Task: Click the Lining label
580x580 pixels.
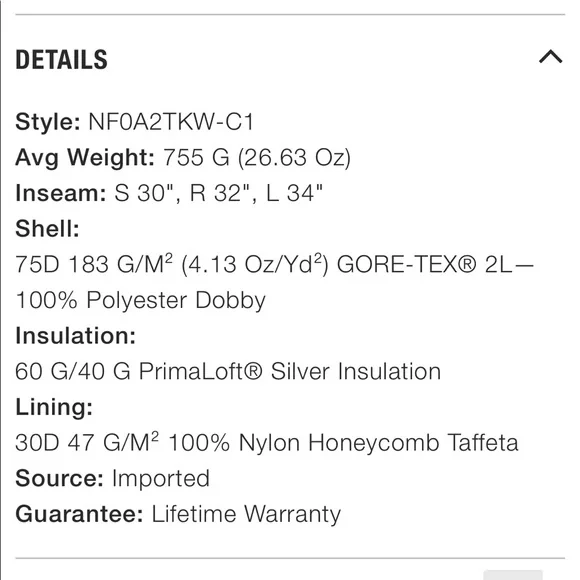Action: coord(54,407)
